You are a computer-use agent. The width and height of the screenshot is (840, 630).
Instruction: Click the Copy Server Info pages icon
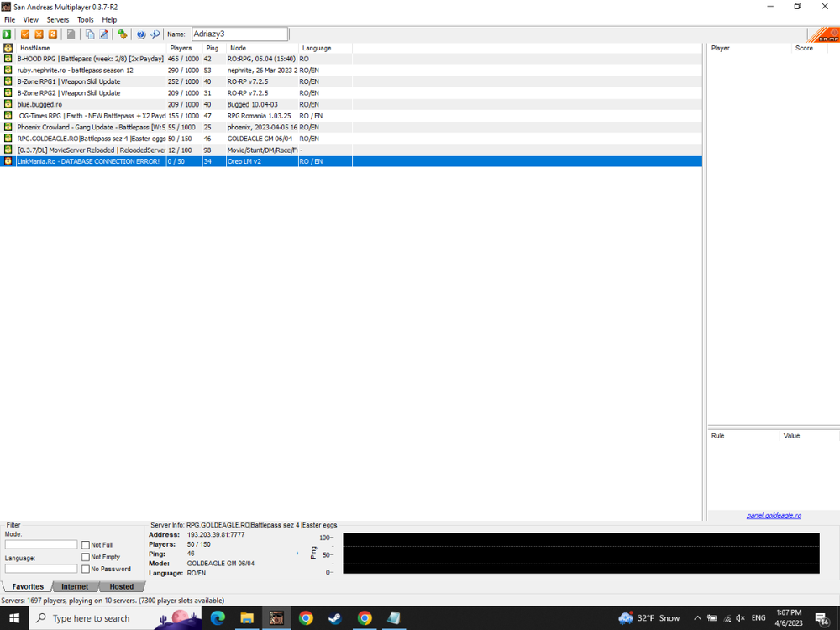pyautogui.click(x=90, y=34)
